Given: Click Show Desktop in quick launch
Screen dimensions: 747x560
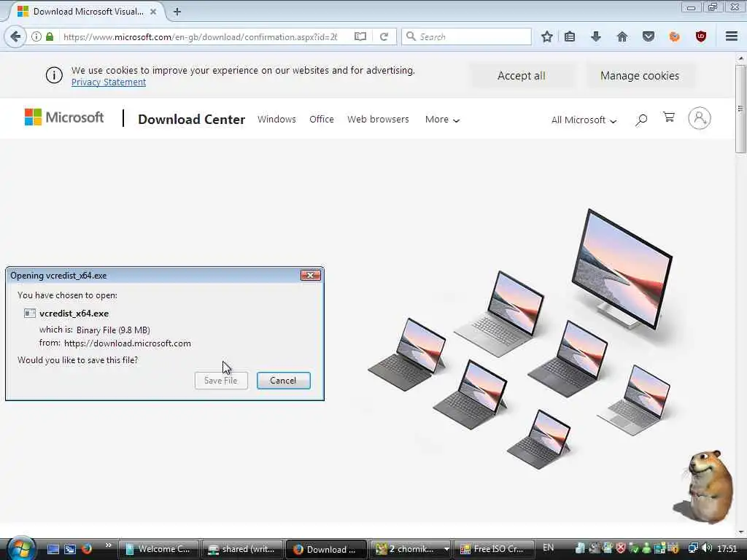Looking at the screenshot, I should point(53,549).
